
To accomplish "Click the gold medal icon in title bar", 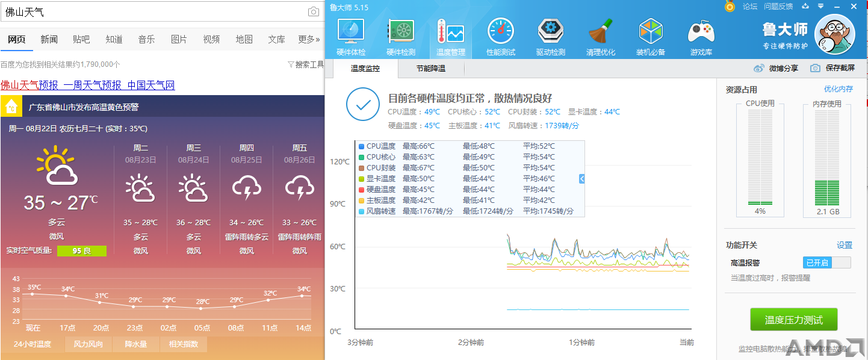I will (x=730, y=7).
